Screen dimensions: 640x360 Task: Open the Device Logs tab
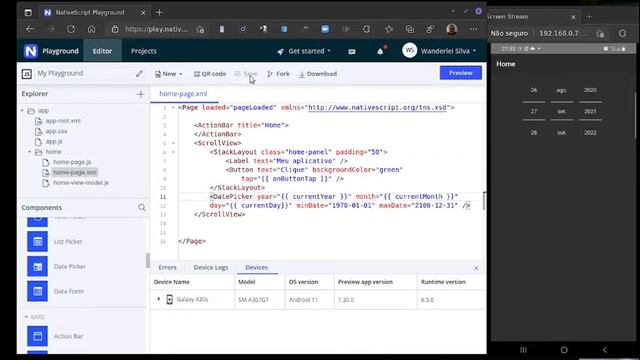tap(211, 267)
